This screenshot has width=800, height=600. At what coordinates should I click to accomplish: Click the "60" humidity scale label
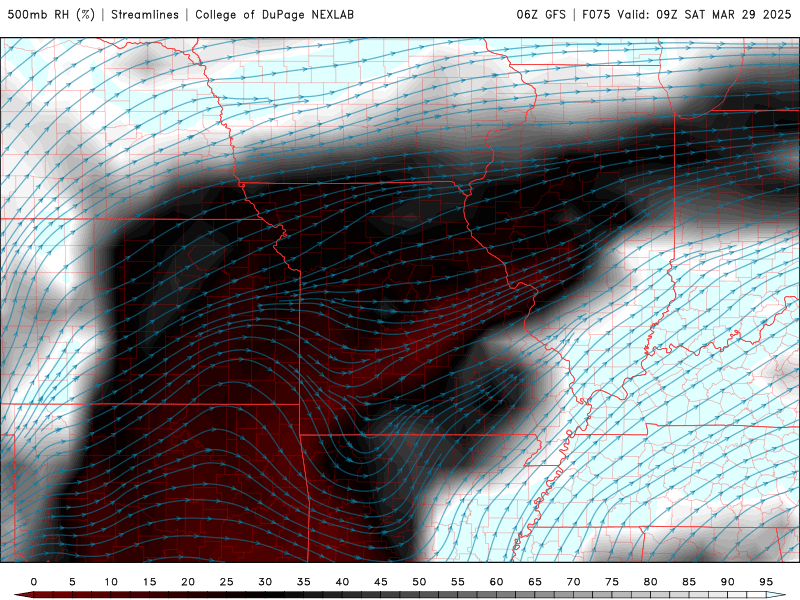[x=496, y=582]
